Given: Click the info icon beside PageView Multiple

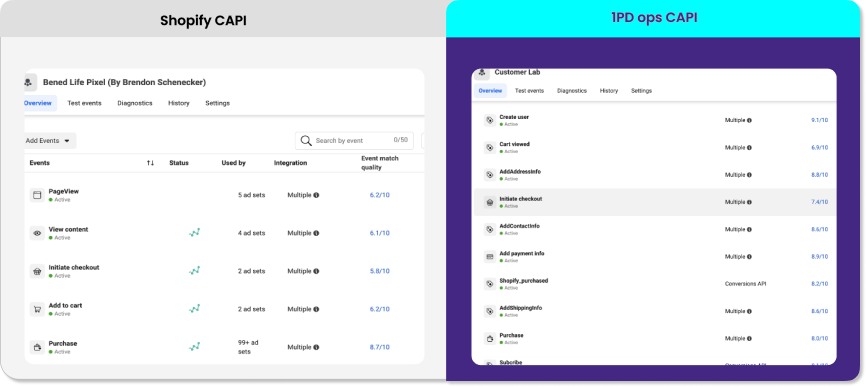Looking at the screenshot, I should click(316, 195).
